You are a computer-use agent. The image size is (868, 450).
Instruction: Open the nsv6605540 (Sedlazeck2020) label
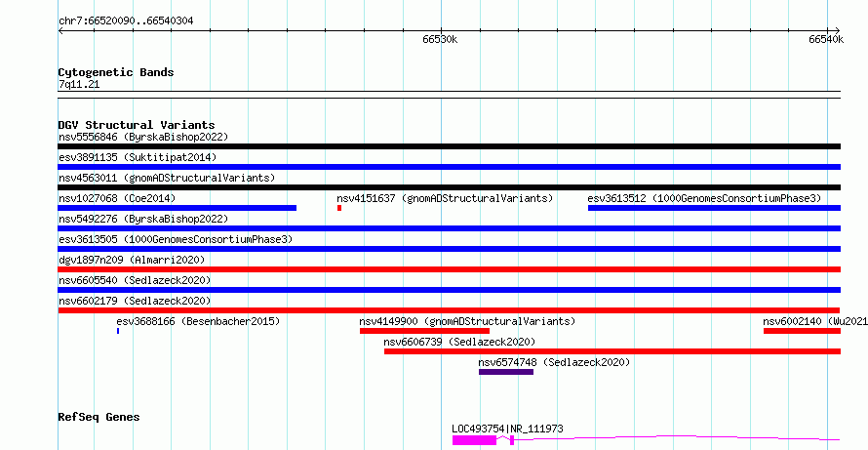[135, 280]
